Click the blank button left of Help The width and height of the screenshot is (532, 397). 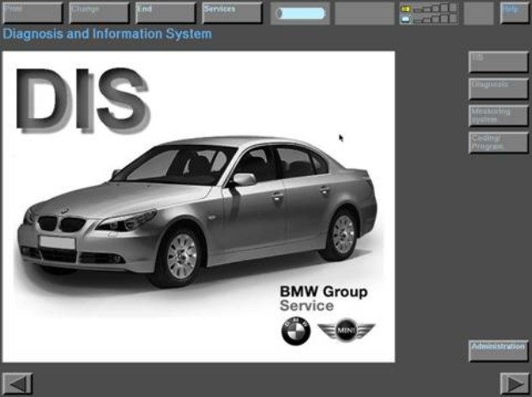pyautogui.click(x=479, y=13)
